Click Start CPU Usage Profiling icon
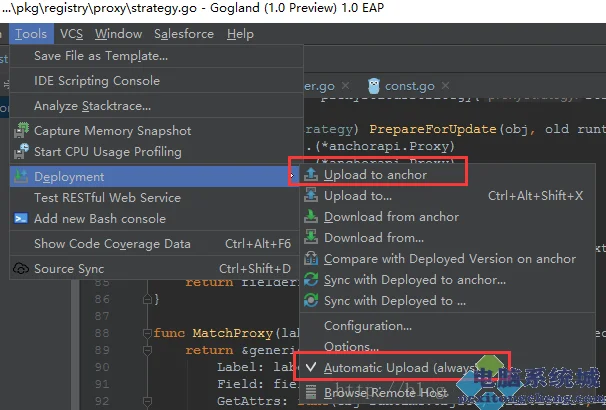This screenshot has height=410, width=606. click(21, 151)
